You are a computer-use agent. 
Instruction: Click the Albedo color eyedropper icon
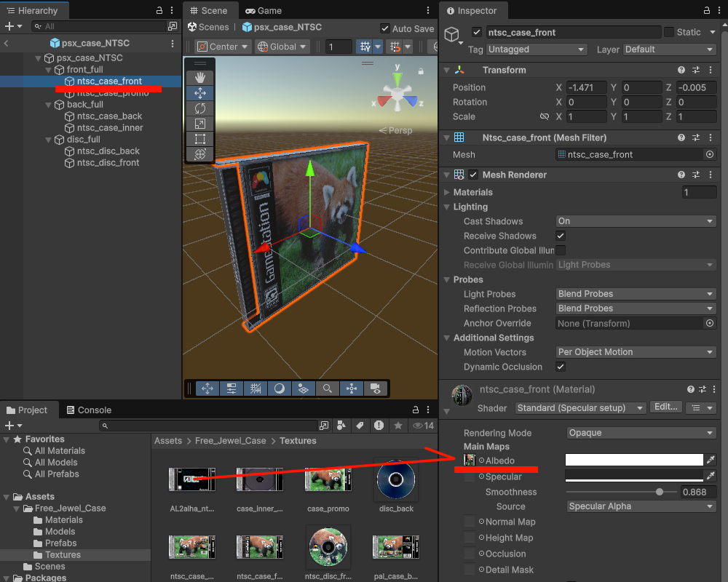[x=711, y=460]
